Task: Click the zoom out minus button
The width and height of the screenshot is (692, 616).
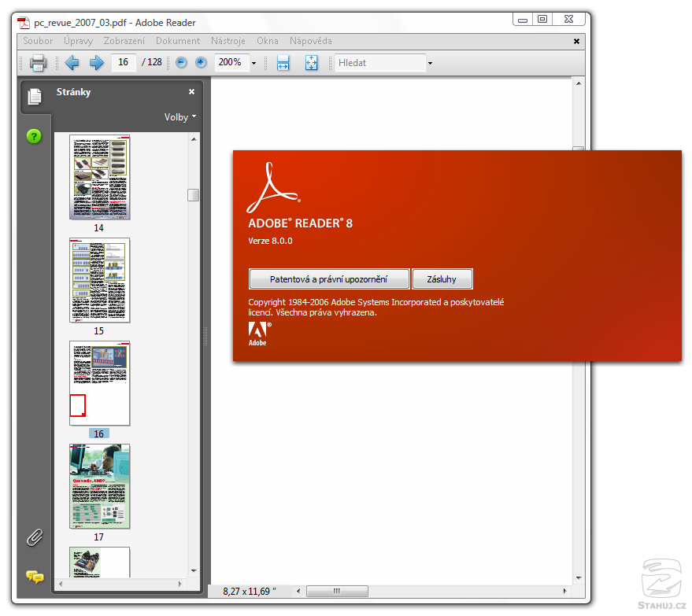Action: click(181, 63)
